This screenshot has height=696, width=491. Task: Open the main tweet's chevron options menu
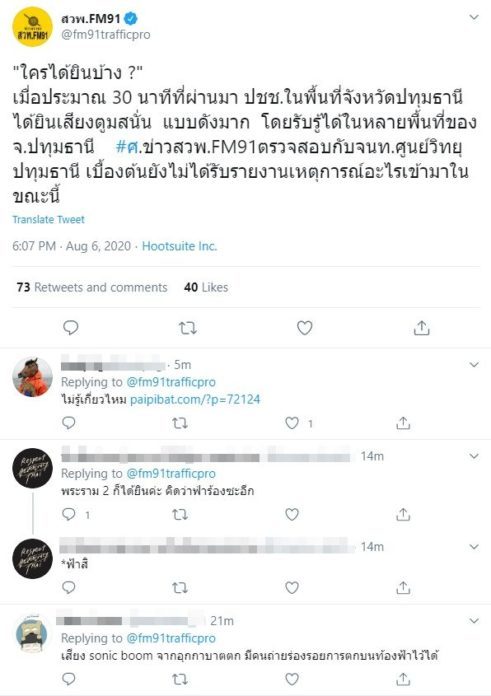point(474,17)
